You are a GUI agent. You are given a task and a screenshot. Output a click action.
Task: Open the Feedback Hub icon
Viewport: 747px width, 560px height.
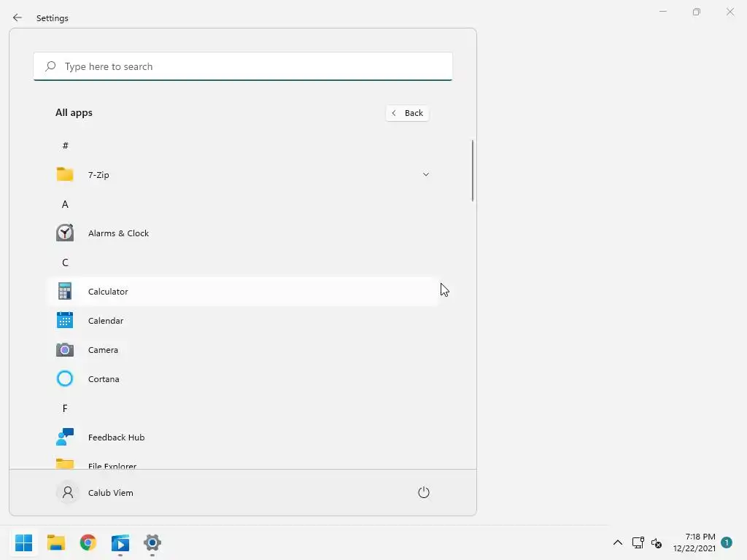pos(65,437)
